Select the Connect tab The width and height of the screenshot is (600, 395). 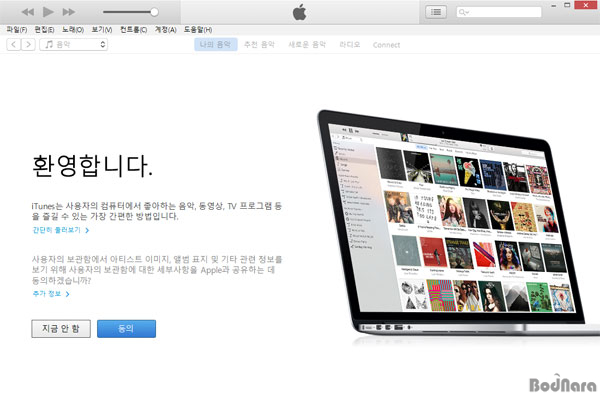click(386, 45)
